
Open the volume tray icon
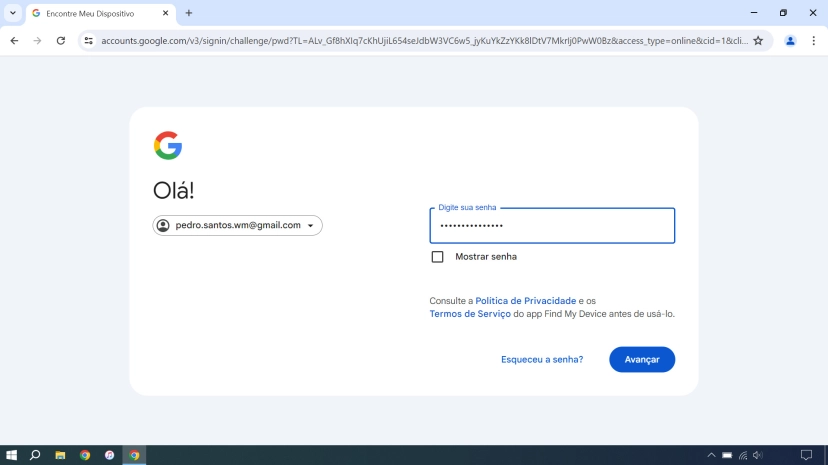(x=758, y=455)
